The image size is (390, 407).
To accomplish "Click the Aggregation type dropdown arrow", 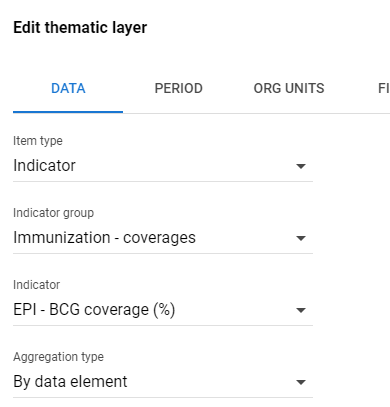I will point(301,382).
